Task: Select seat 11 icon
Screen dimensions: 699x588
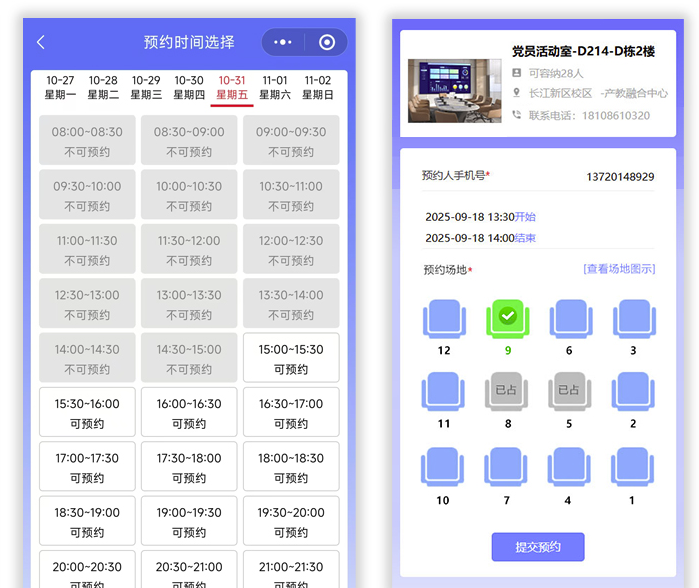Action: 443,392
